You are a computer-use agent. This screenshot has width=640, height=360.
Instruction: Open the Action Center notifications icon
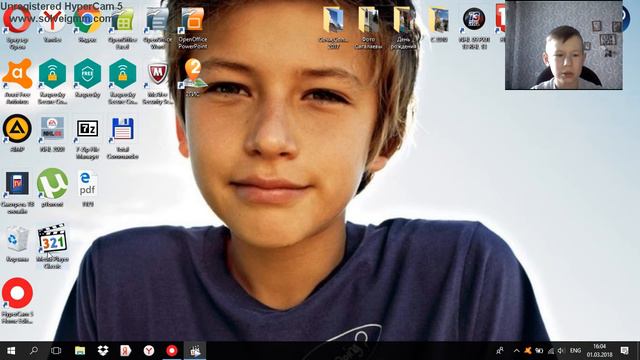(x=624, y=351)
